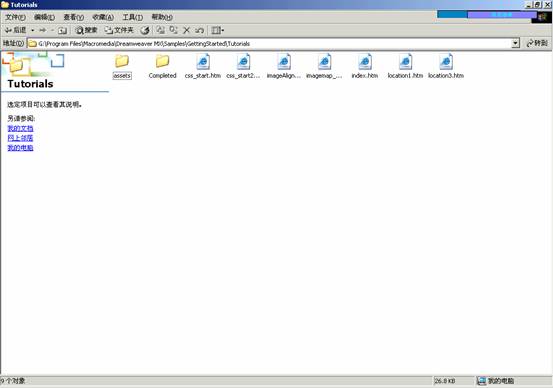The width and height of the screenshot is (553, 388).
Task: Open the 工具(T) menu
Action: click(x=133, y=17)
